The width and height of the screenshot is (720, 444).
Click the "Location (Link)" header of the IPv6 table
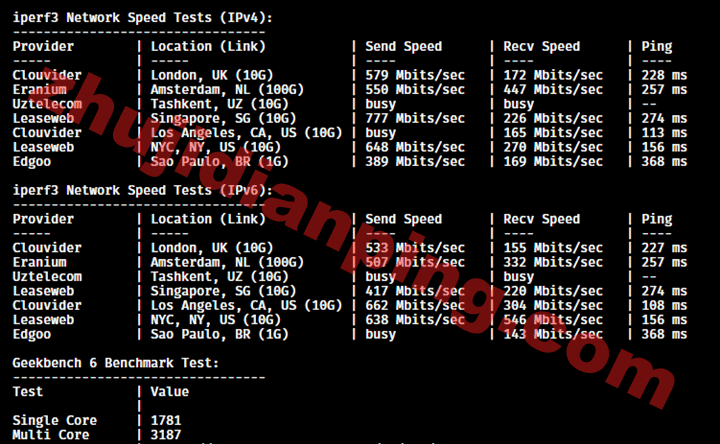tap(208, 219)
